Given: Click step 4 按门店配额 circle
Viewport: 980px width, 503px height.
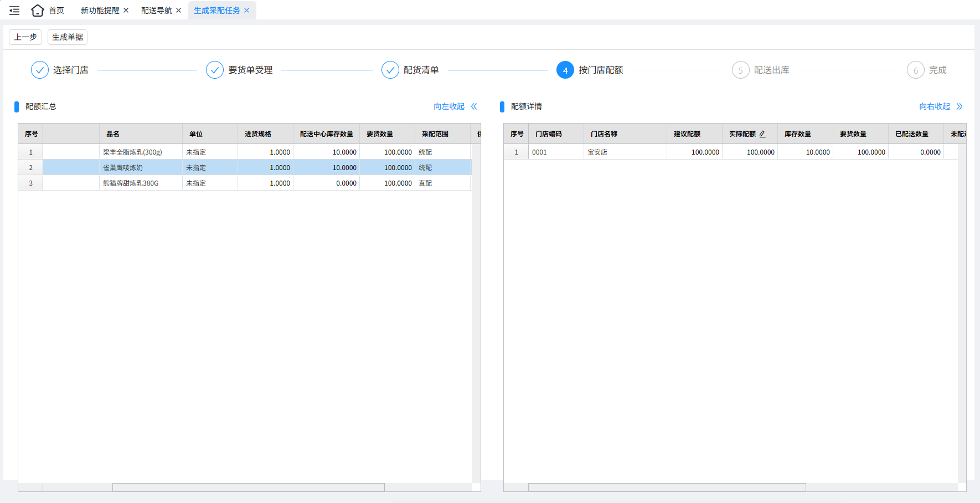Looking at the screenshot, I should [565, 70].
